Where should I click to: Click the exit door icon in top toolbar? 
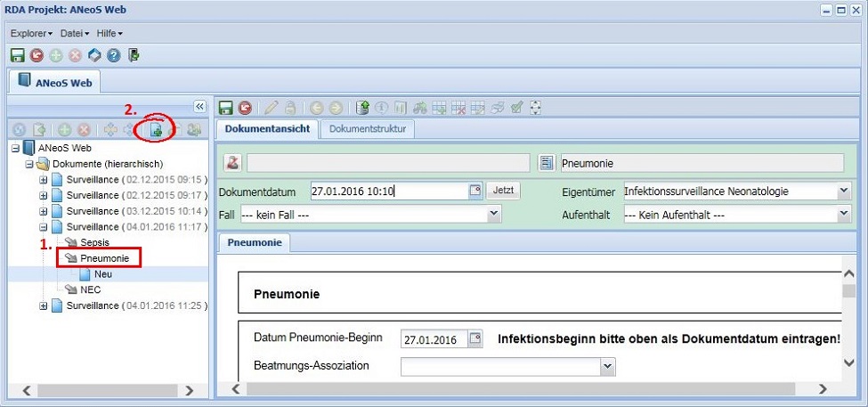[134, 55]
